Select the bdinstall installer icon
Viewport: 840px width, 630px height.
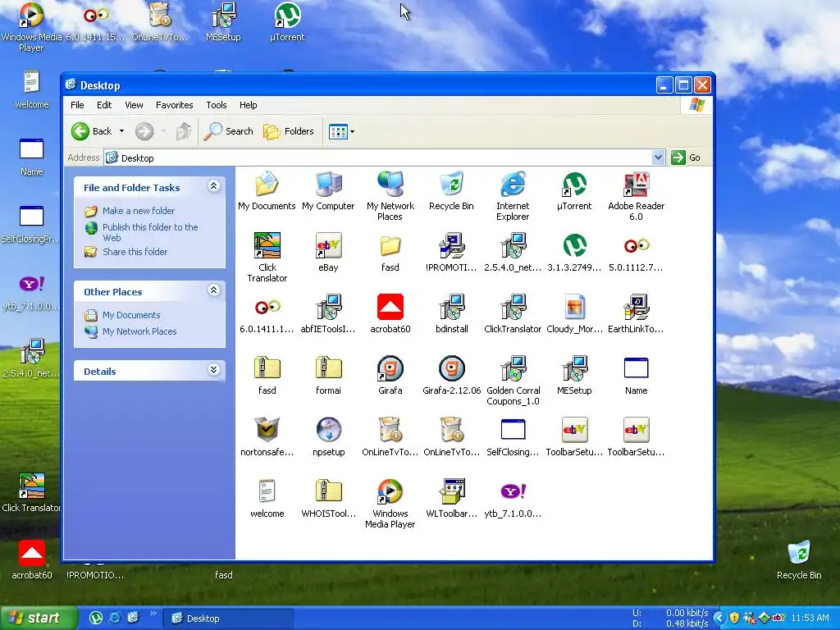click(x=452, y=308)
